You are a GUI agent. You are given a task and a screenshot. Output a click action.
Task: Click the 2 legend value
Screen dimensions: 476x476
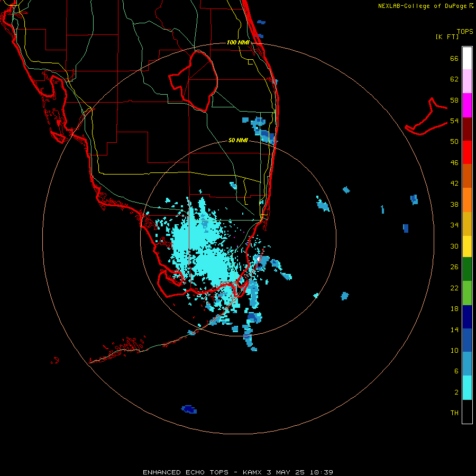coord(456,392)
